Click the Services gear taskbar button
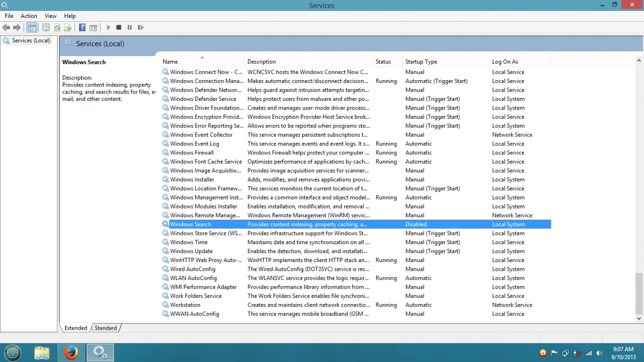Viewport: 644px width, 362px height. point(100,353)
